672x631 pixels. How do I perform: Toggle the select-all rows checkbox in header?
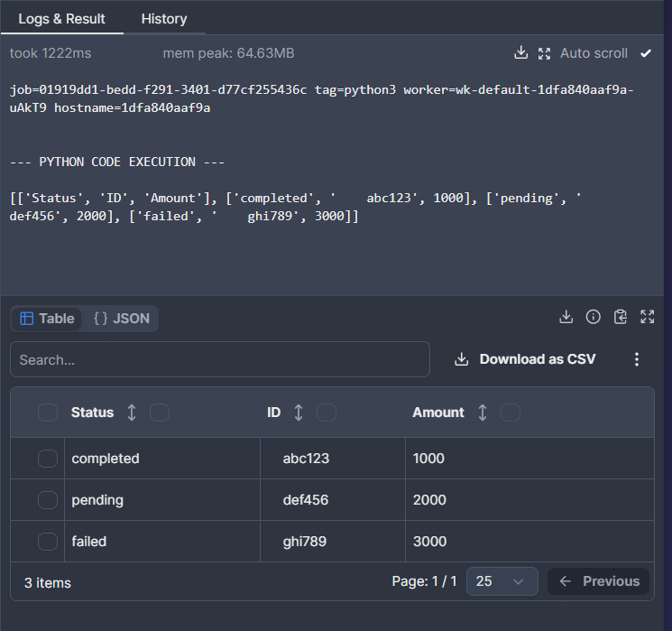coord(48,413)
